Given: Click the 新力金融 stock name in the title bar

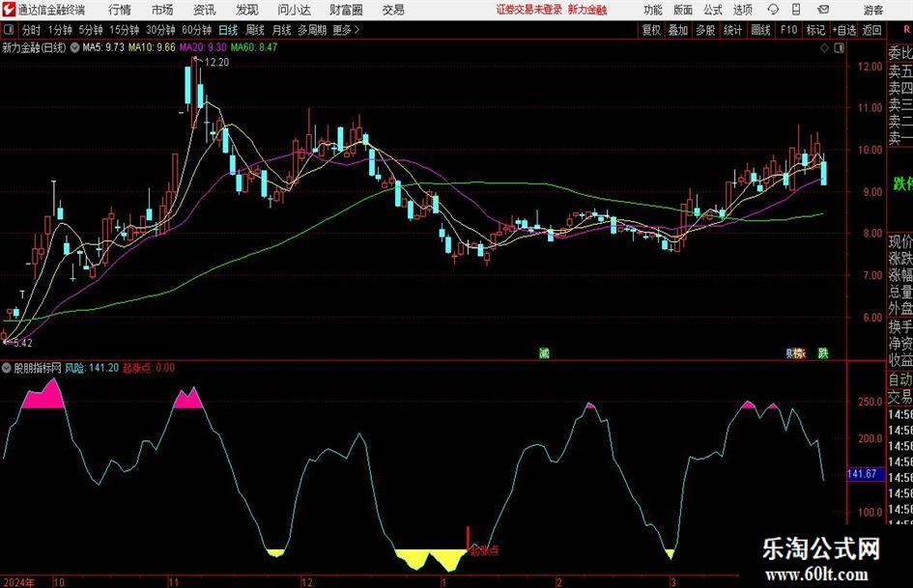Looking at the screenshot, I should [587, 10].
